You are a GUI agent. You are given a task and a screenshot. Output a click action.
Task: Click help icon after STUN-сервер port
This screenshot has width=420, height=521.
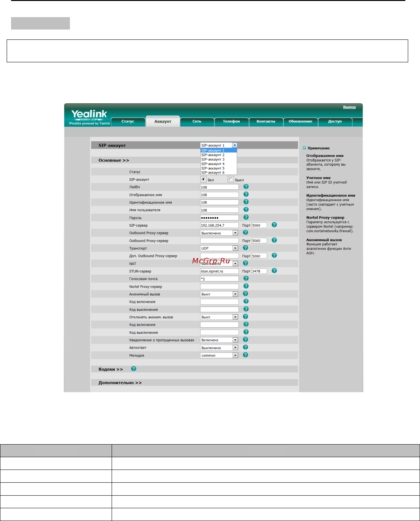click(274, 271)
